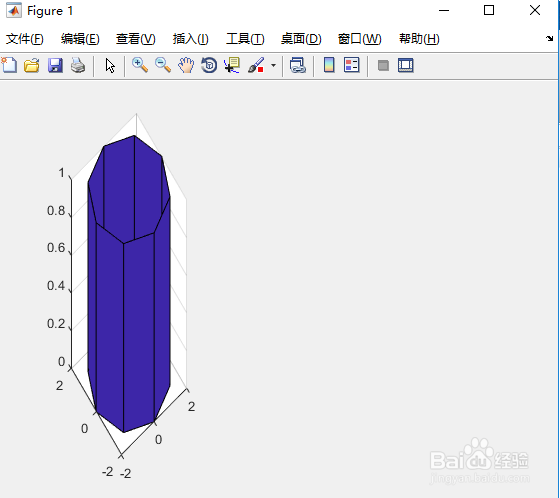Maximize the Figure 1 window
Screen dimensions: 560x498
[x=489, y=10]
